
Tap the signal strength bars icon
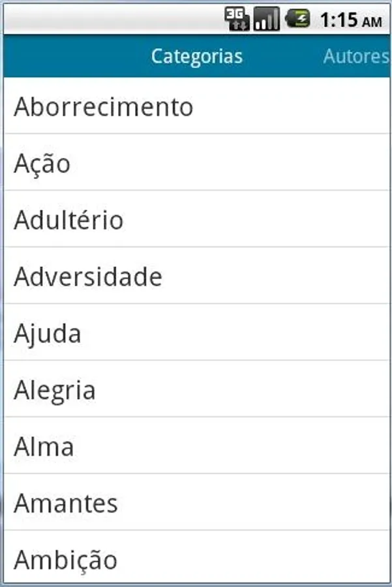click(x=267, y=19)
